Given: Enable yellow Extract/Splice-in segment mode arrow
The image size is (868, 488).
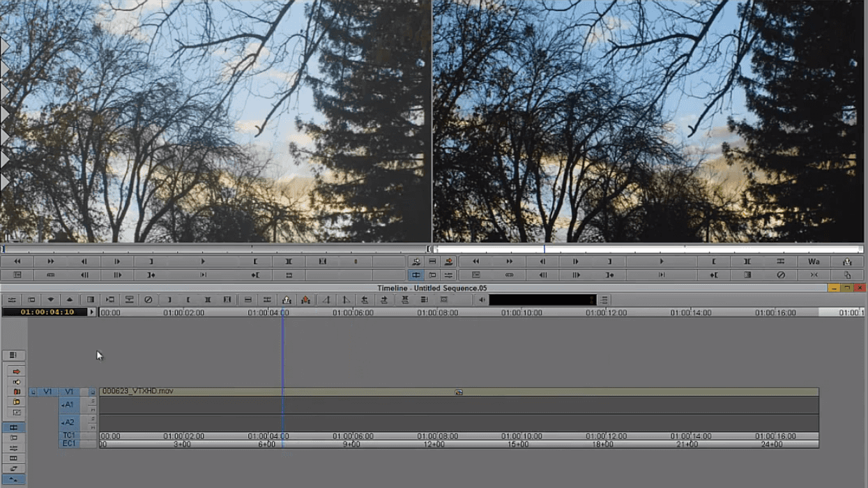Looking at the screenshot, I should (17, 381).
